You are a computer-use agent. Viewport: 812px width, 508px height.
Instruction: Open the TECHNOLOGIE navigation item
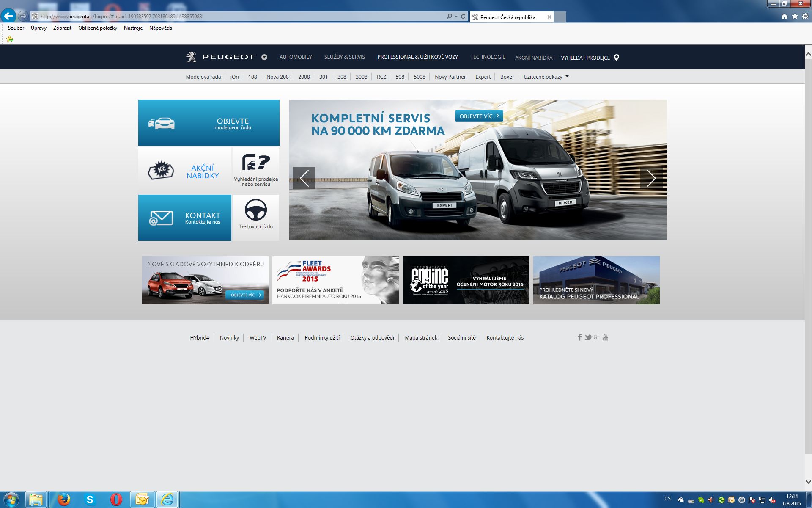pyautogui.click(x=488, y=57)
